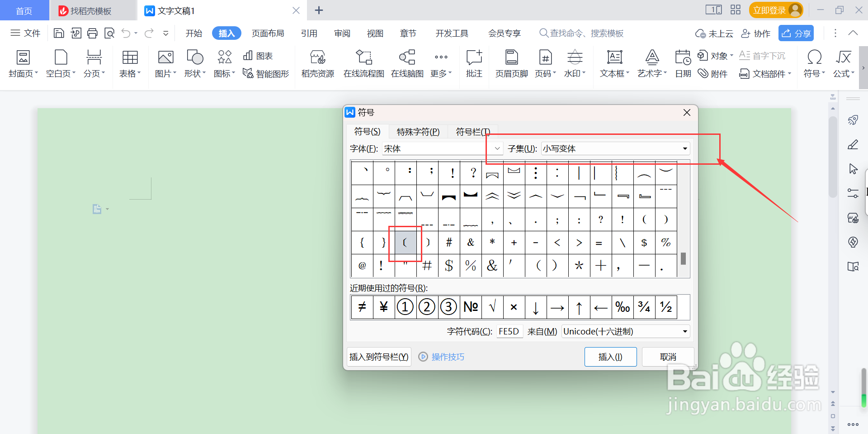The width and height of the screenshot is (868, 434).
Task: Close the 符号 dialog
Action: tap(687, 112)
